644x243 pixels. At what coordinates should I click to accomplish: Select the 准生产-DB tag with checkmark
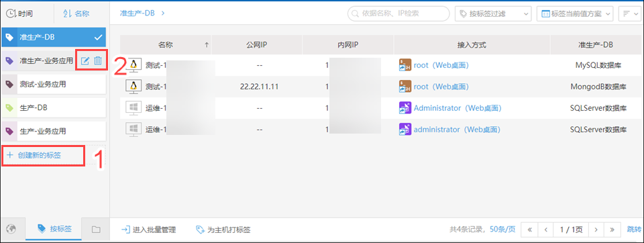coord(54,37)
